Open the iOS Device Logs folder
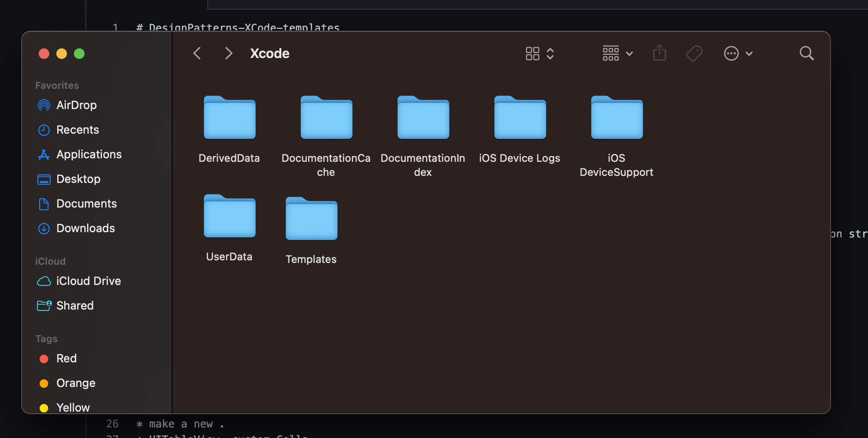This screenshot has width=868, height=438. [519, 117]
